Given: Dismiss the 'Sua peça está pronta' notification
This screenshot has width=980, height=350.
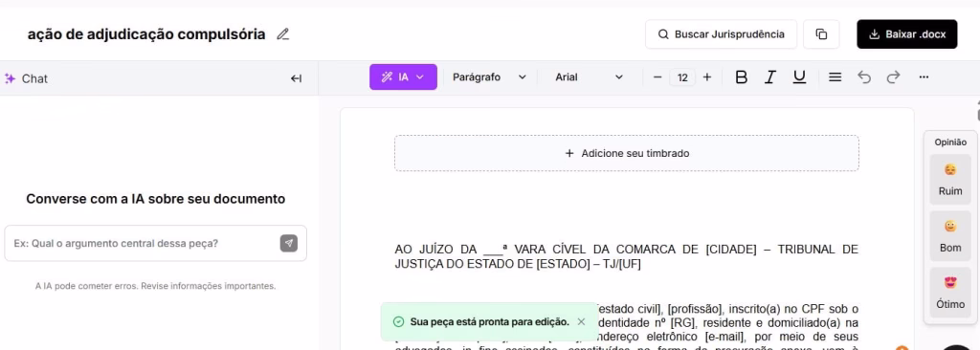Looking at the screenshot, I should pyautogui.click(x=581, y=322).
